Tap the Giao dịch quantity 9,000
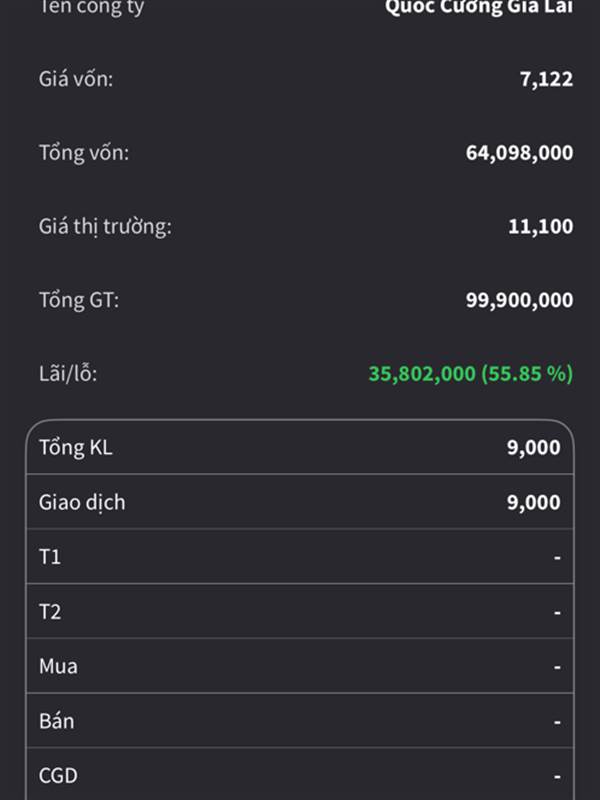This screenshot has width=600, height=800. click(533, 503)
